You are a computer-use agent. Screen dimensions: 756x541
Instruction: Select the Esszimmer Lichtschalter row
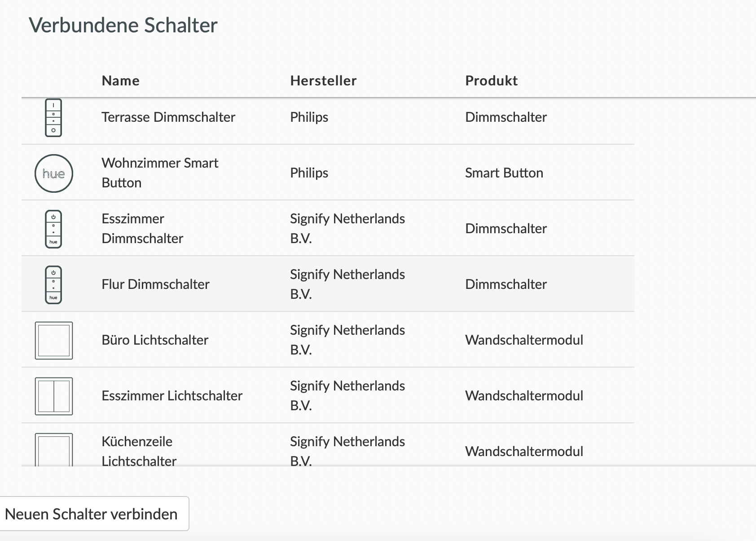[x=171, y=396]
